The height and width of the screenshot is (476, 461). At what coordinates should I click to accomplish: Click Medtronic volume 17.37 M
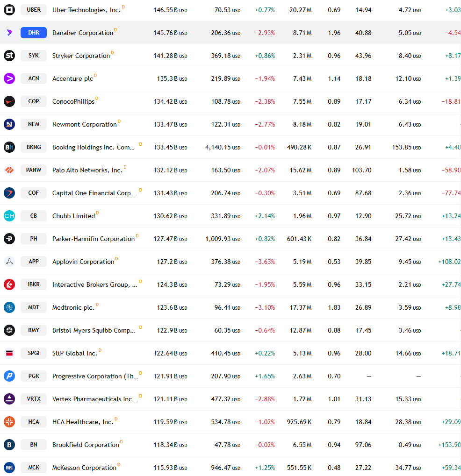coord(301,307)
